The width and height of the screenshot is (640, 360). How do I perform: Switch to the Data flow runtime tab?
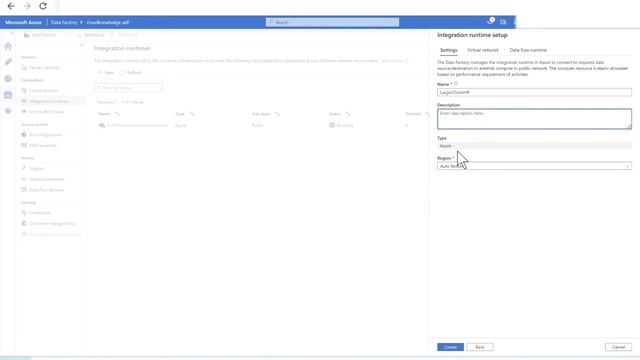tap(528, 50)
